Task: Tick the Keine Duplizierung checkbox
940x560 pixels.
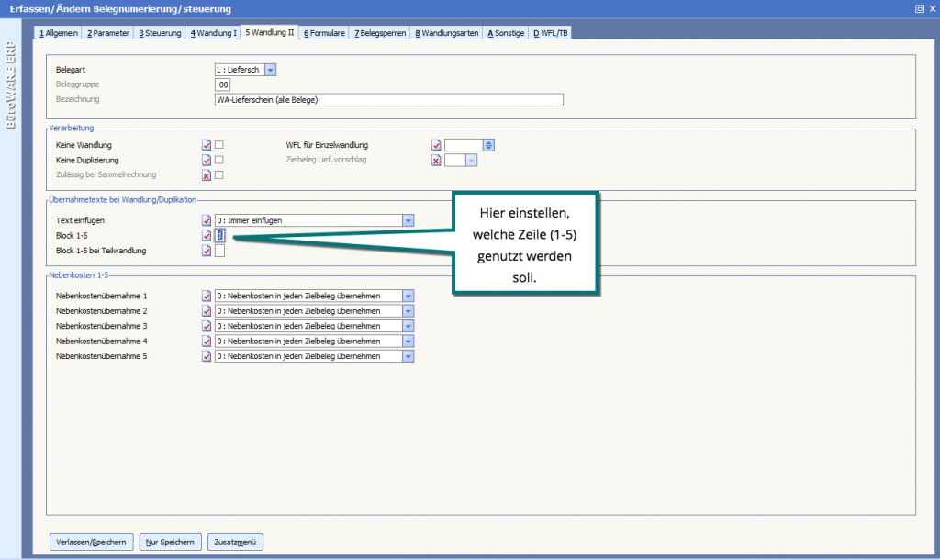Action: coord(219,160)
